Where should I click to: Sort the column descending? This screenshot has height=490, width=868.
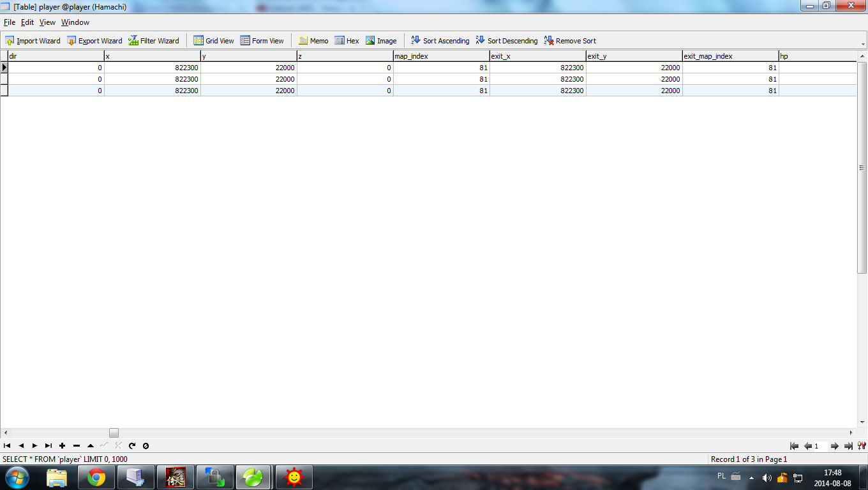[x=507, y=41]
